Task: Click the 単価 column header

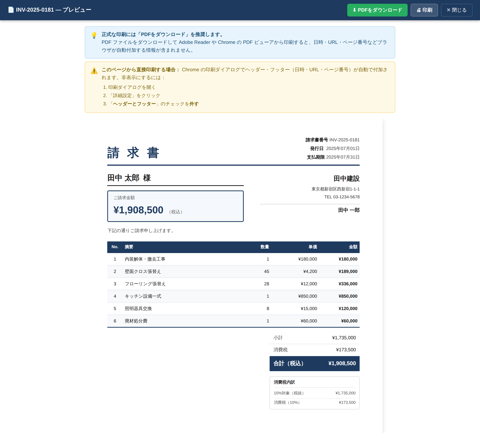Action: pyautogui.click(x=313, y=247)
